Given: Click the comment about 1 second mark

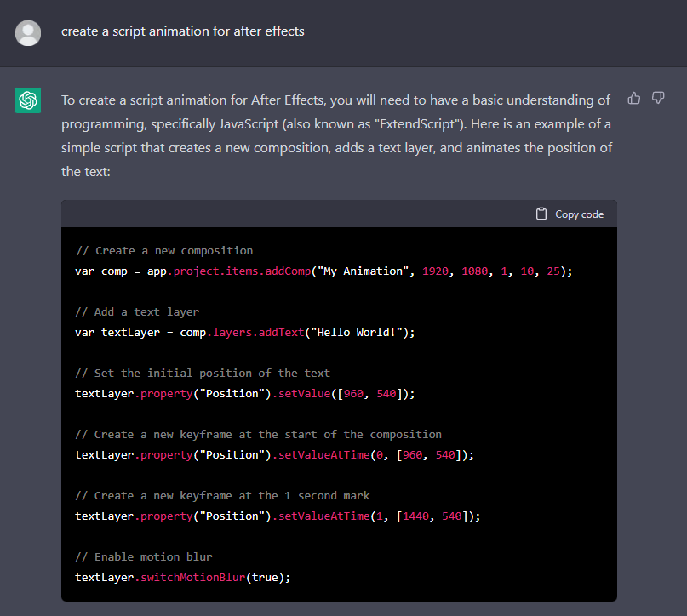Looking at the screenshot, I should 222,496.
